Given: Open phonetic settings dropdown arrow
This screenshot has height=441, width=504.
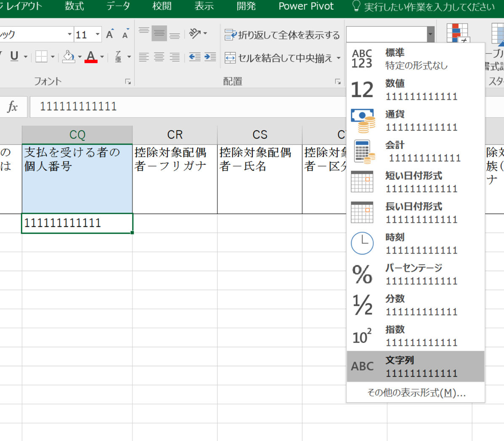Looking at the screenshot, I should pyautogui.click(x=129, y=57).
